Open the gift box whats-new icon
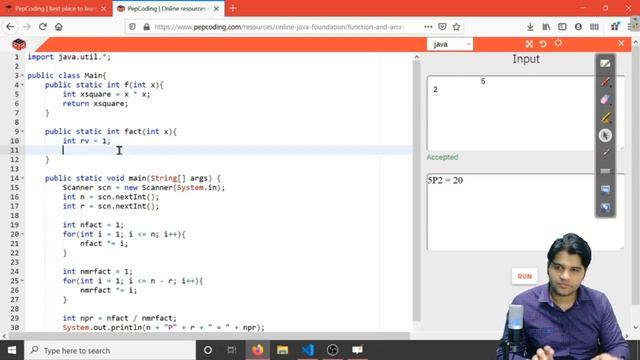Viewport: 640px width, 360px height. [615, 27]
